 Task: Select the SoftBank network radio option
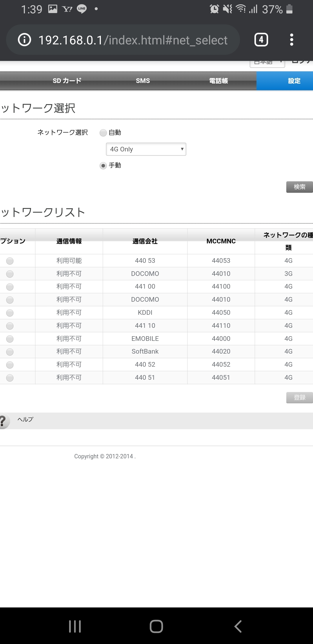(10, 352)
